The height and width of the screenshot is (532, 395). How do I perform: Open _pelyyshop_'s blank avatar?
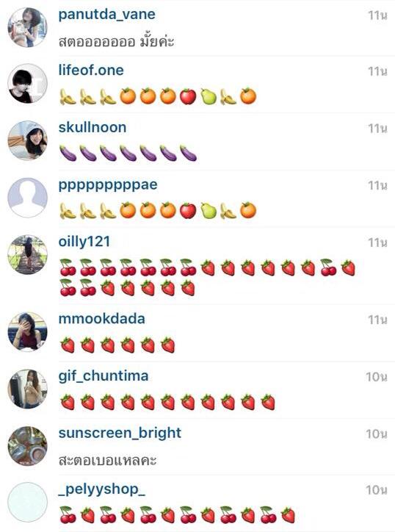pyautogui.click(x=27, y=502)
